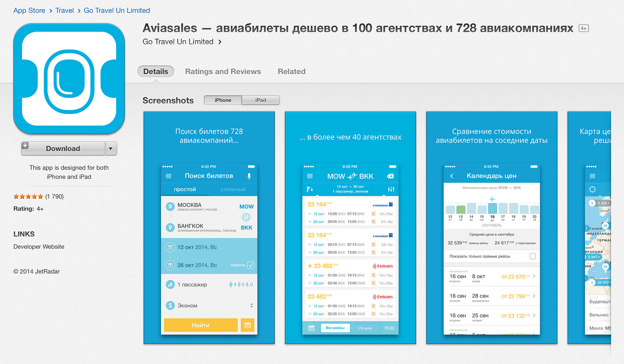
Task: Go to App Store breadcrumb
Action: (x=29, y=11)
